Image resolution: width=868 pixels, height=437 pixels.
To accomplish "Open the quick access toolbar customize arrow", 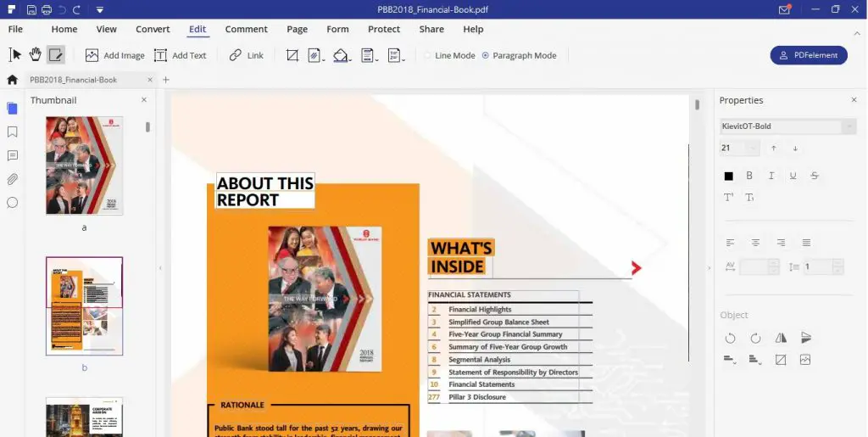I will coord(99,9).
